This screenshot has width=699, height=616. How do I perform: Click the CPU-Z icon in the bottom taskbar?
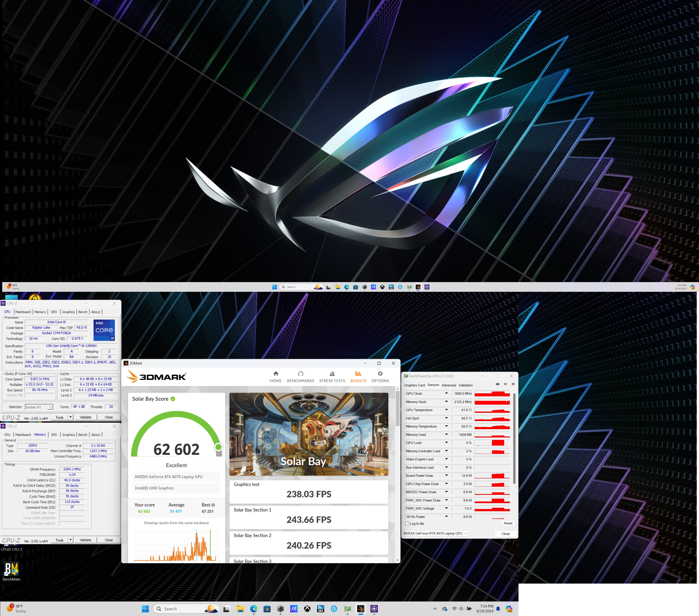(374, 609)
